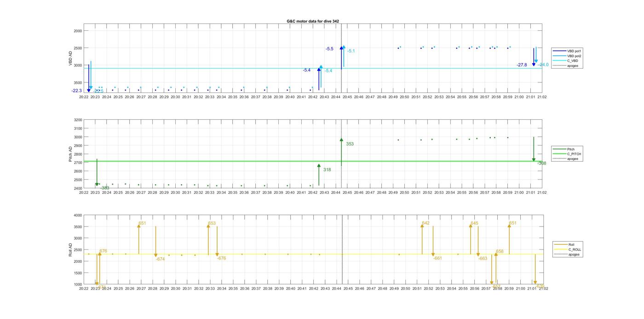Click the title "G&C motor data for dive 342"
Screen dimensions: 644x319
click(x=313, y=21)
